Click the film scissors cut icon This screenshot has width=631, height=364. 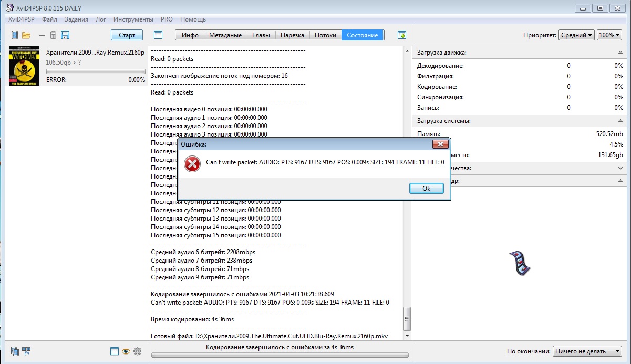click(x=27, y=351)
